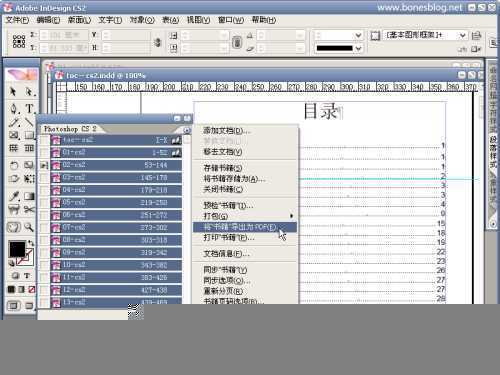Toggle style source box beside 10-cs2
Viewport: 500px width, 375px height.
tap(44, 265)
